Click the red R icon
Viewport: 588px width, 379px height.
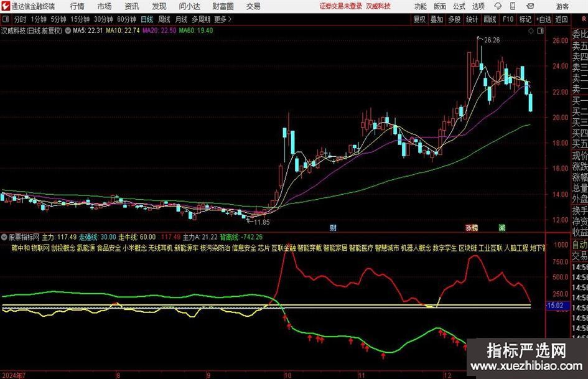click(584, 19)
